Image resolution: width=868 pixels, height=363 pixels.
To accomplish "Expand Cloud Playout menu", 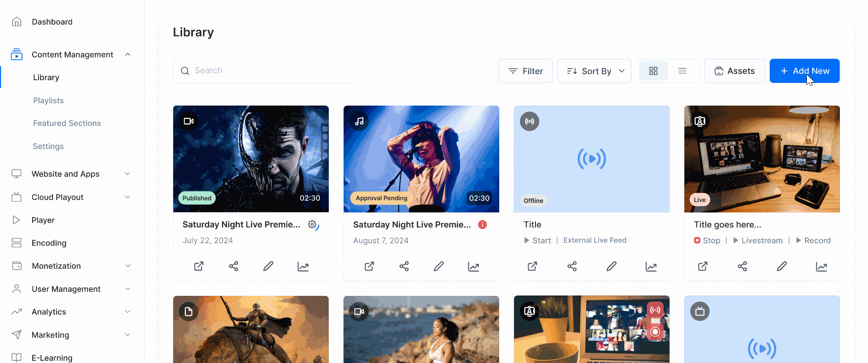I will (128, 197).
